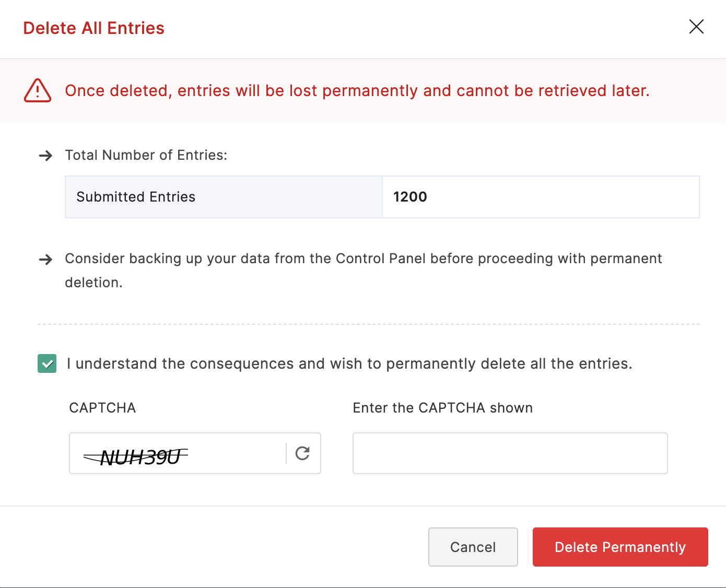Screen dimensions: 726x588
Task: Click the 'I understand the consequences' label text
Action: click(349, 363)
